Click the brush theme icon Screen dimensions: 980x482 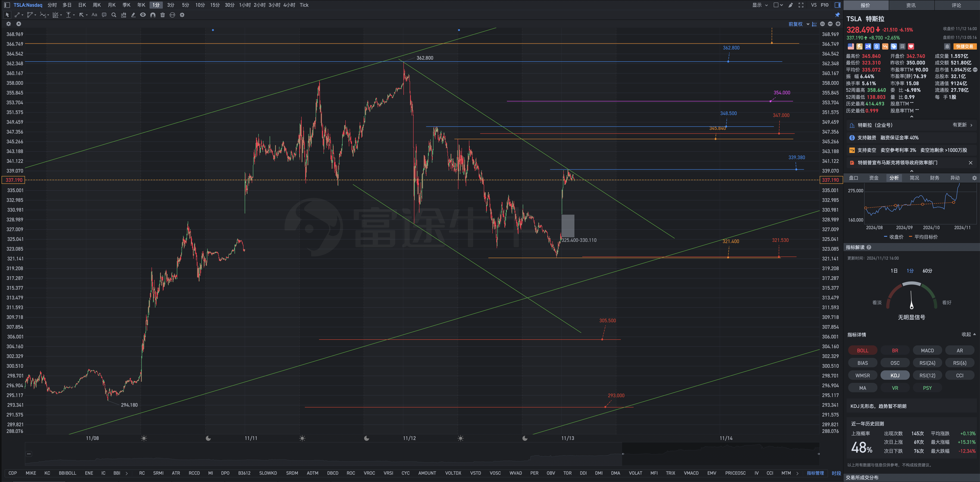790,5
